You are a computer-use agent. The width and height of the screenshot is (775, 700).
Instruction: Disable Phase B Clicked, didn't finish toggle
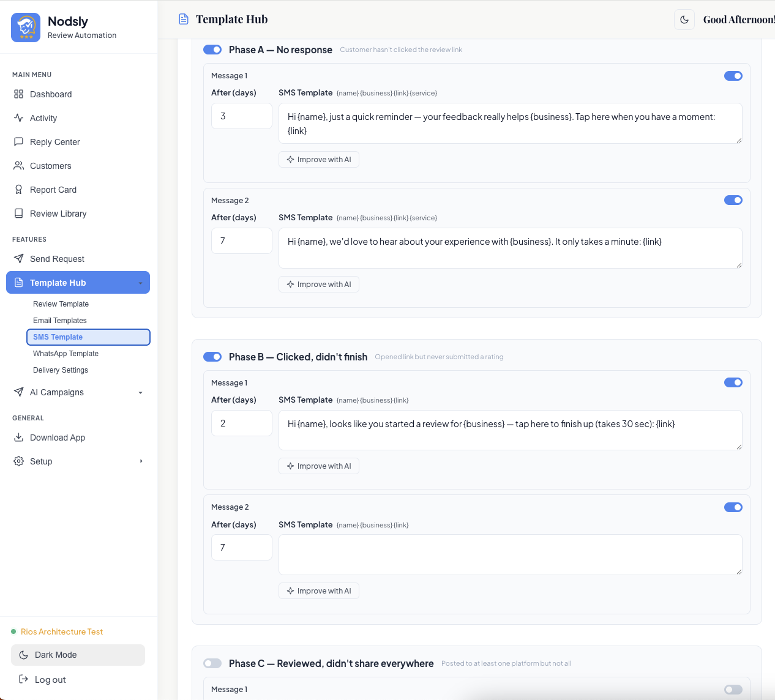click(212, 357)
